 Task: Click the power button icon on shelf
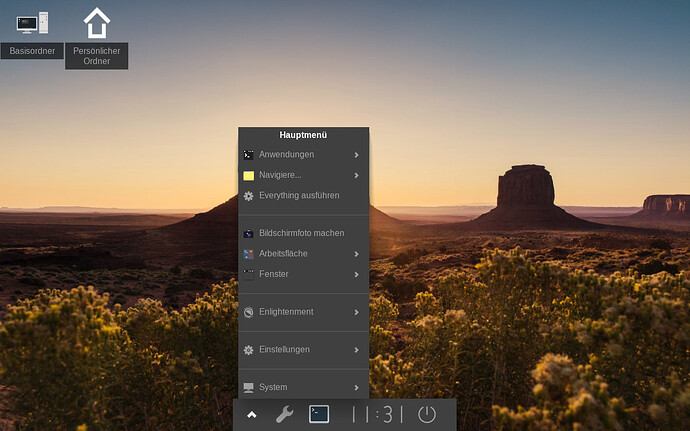[x=427, y=414]
